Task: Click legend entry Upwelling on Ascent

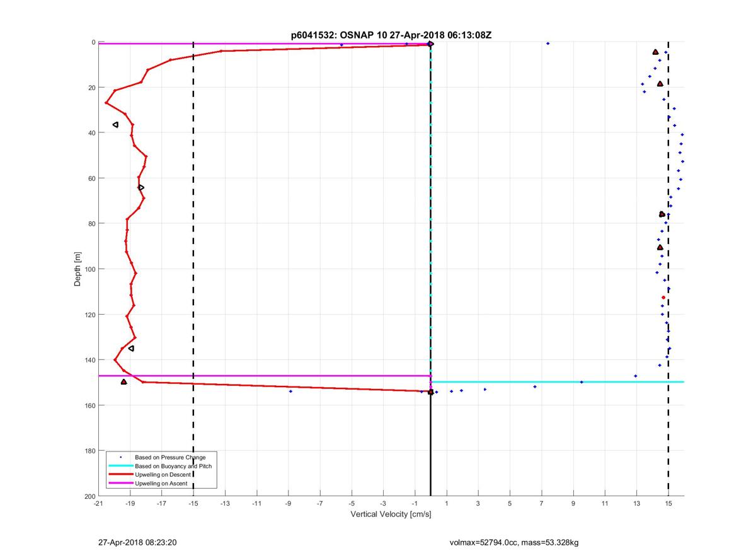Action: pyautogui.click(x=163, y=483)
